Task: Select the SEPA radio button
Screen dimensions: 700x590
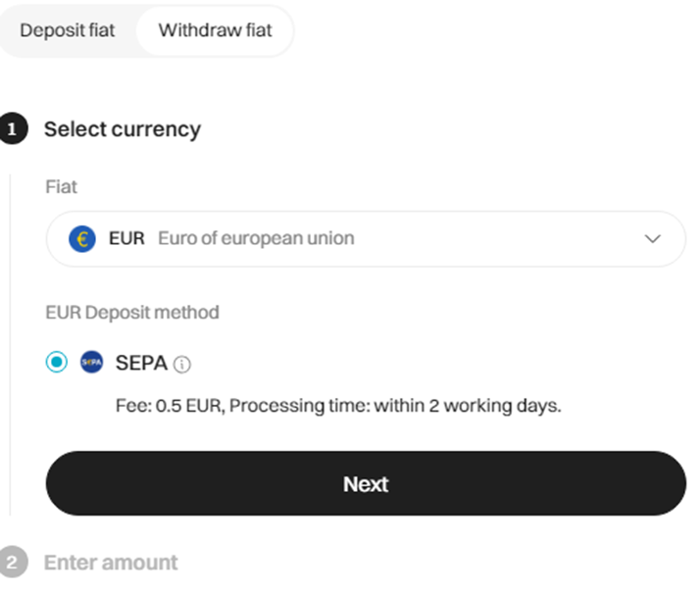Action: tap(57, 362)
